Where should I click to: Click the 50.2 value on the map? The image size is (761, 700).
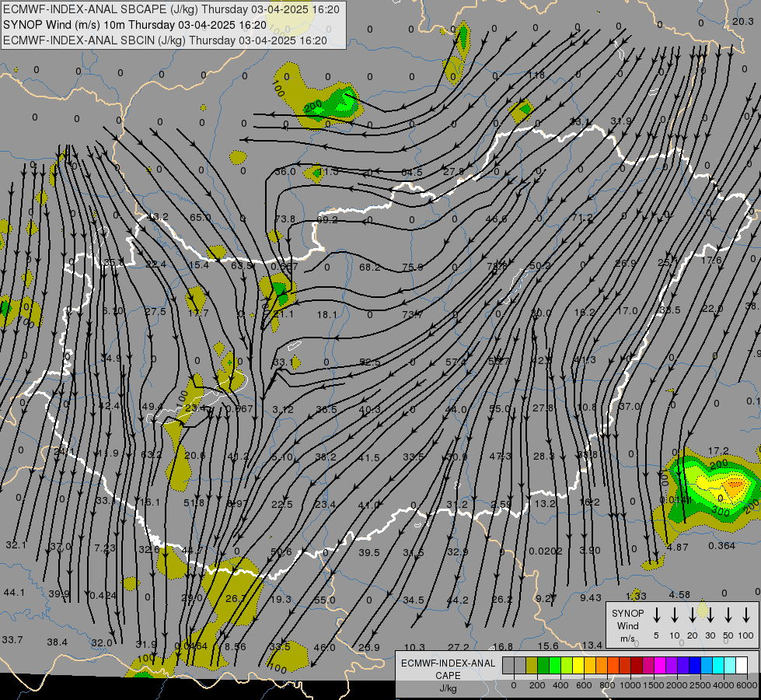539,265
